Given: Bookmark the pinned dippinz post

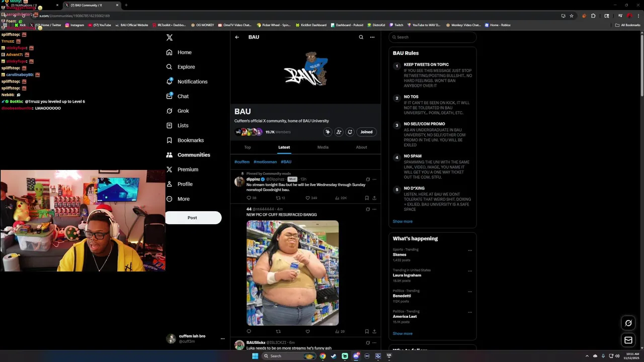Looking at the screenshot, I should pos(367,198).
